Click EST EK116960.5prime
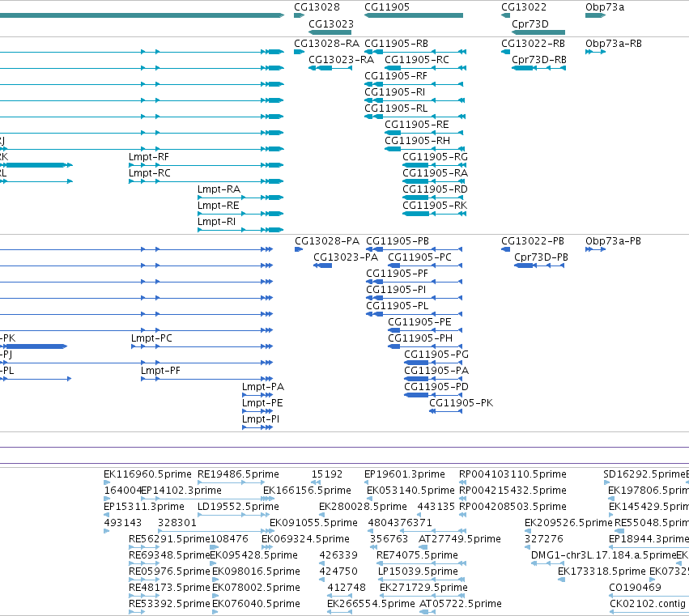This screenshot has height=616, width=689. point(147,474)
